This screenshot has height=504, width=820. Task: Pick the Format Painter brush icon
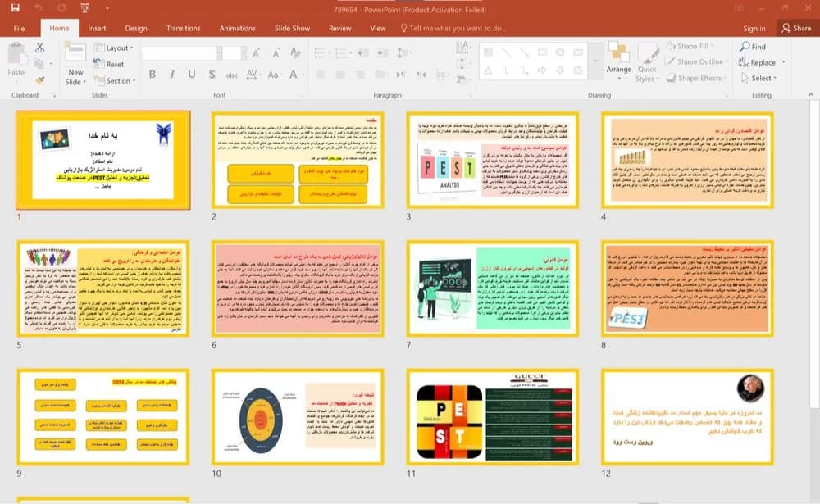(39, 80)
